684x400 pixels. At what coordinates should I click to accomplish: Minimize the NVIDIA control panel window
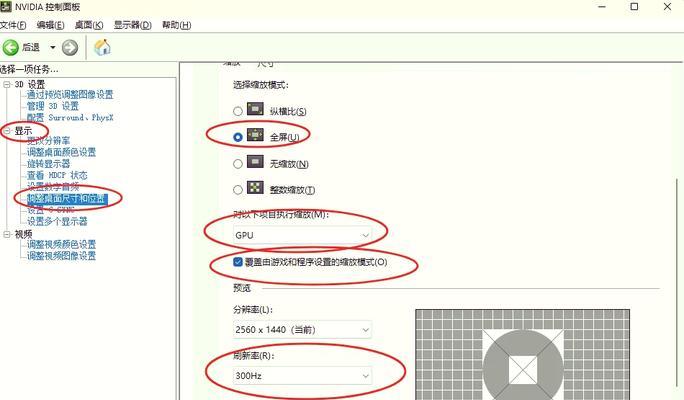[602, 7]
